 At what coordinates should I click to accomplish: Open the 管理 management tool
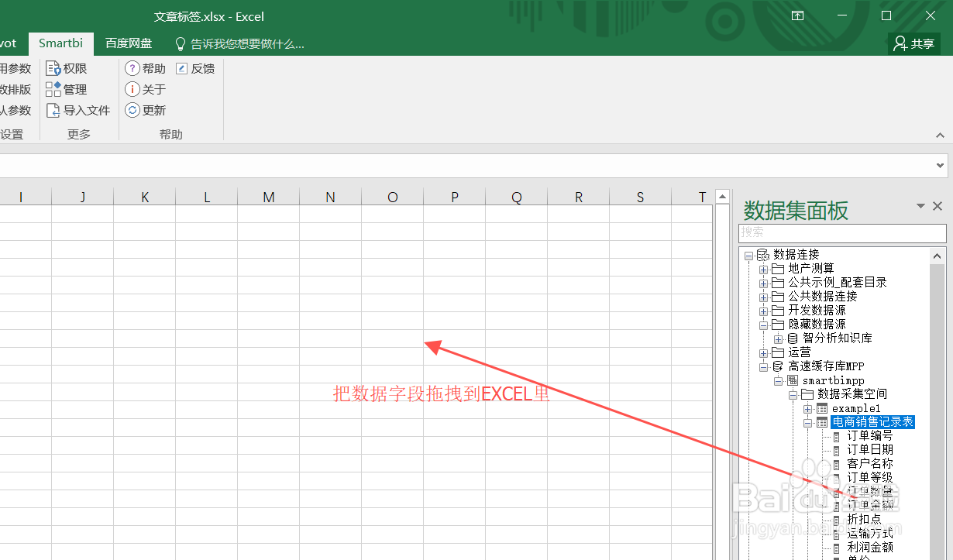67,90
